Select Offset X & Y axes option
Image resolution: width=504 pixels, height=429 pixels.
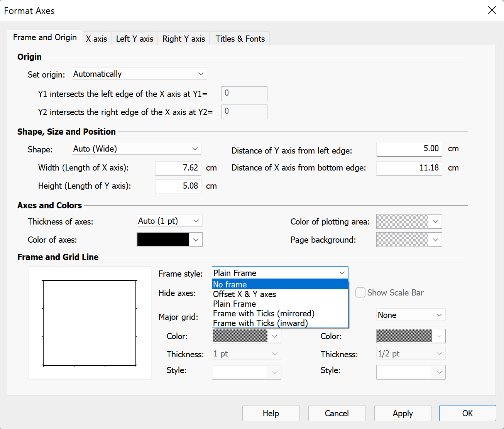tap(280, 294)
